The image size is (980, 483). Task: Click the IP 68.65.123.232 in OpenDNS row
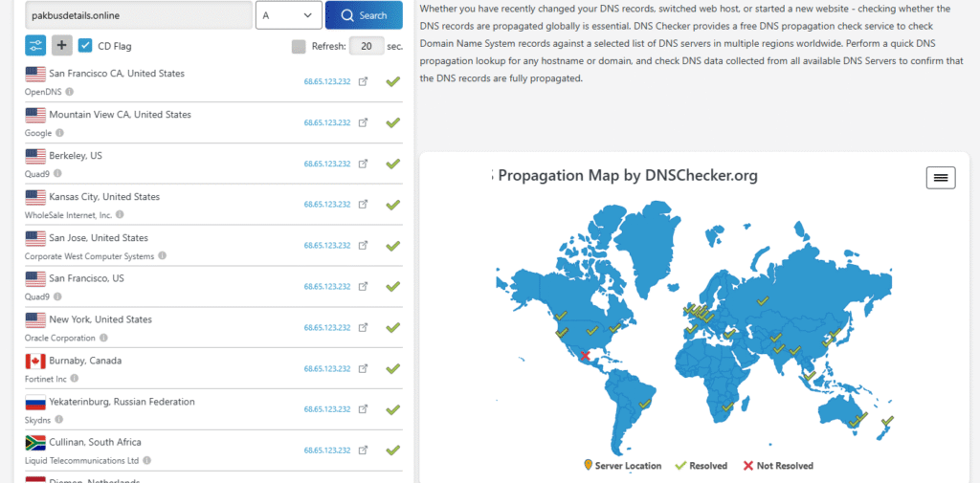pyautogui.click(x=327, y=82)
